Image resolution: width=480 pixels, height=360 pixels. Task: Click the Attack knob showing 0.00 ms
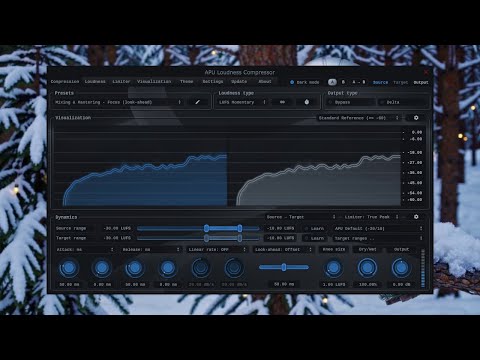pyautogui.click(x=102, y=267)
